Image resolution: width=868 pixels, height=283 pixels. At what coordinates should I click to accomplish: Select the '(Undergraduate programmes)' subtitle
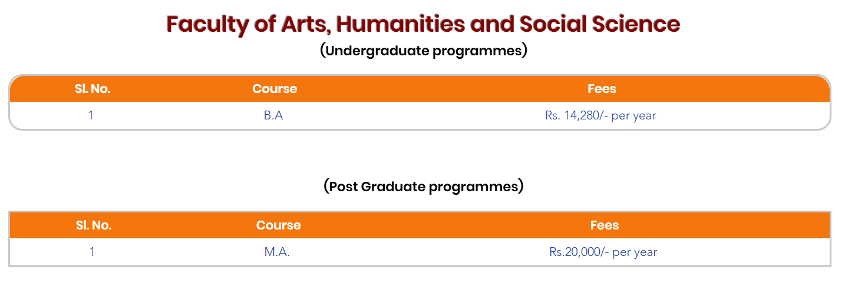(x=423, y=51)
